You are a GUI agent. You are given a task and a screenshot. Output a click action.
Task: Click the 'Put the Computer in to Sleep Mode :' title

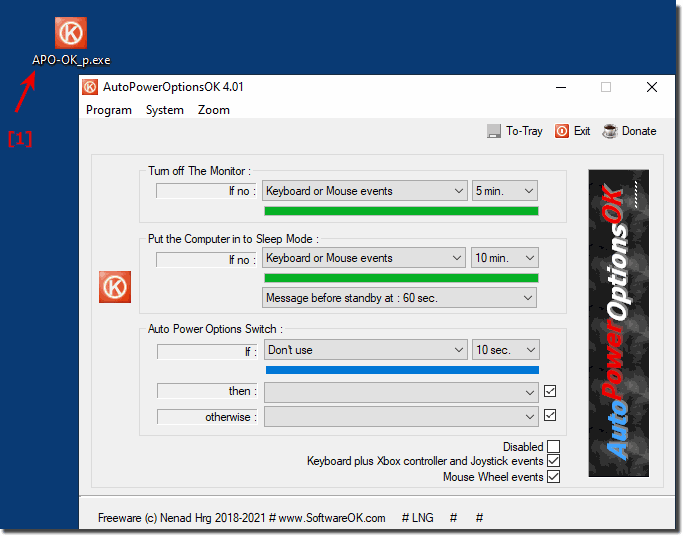233,239
